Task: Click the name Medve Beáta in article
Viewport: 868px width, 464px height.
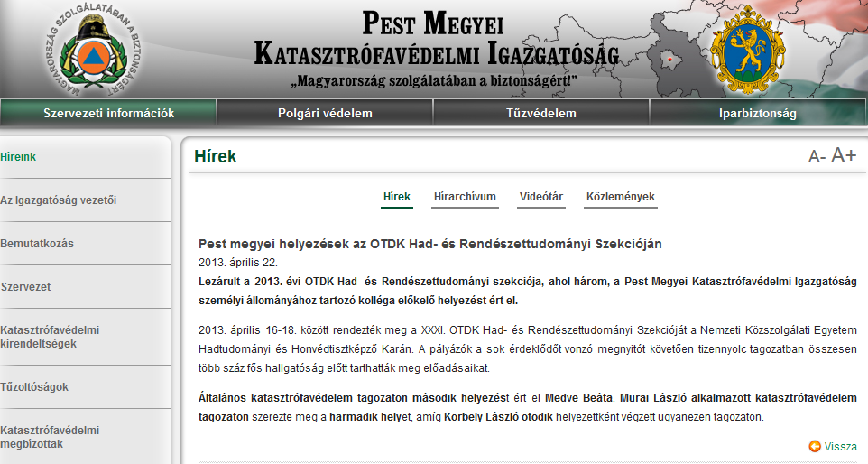Action: pos(578,398)
